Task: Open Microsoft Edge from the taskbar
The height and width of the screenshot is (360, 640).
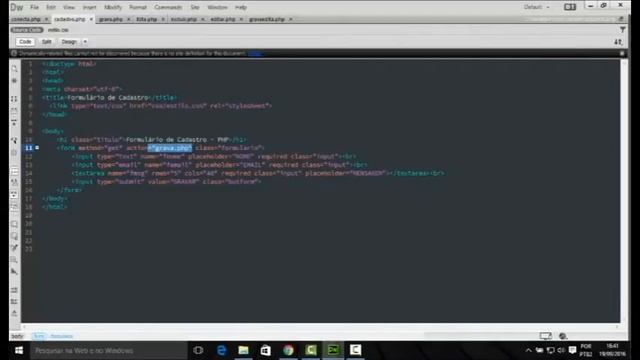Action: (x=222, y=350)
